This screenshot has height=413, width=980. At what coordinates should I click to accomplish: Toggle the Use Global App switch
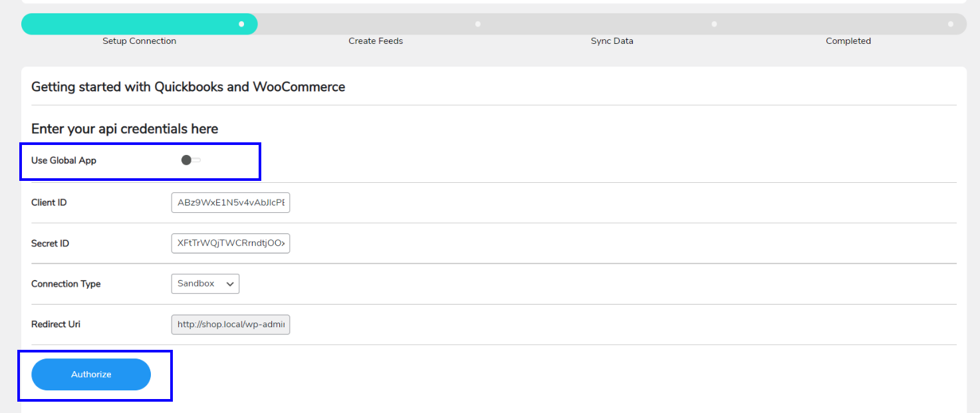click(191, 160)
